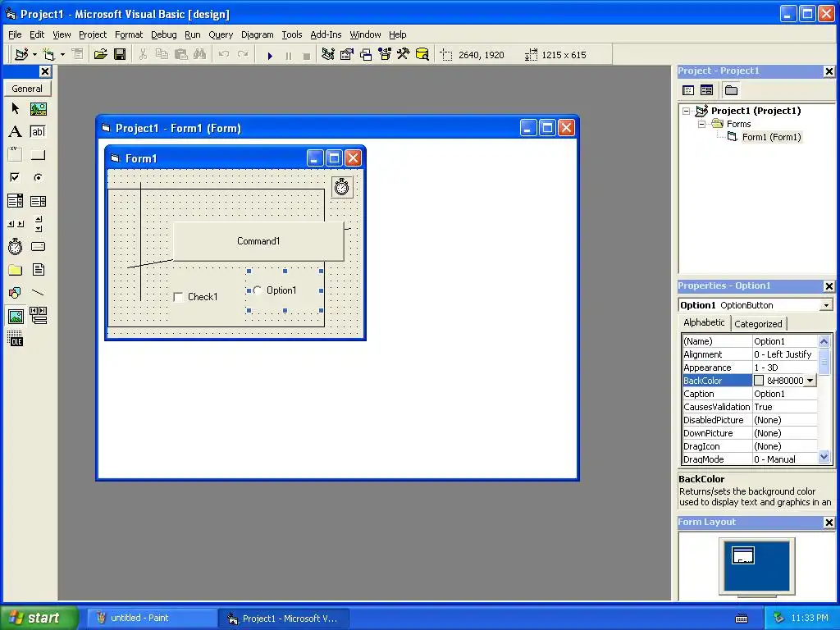This screenshot has width=840, height=630.
Task: Click View Code in the Project panel
Action: (688, 90)
